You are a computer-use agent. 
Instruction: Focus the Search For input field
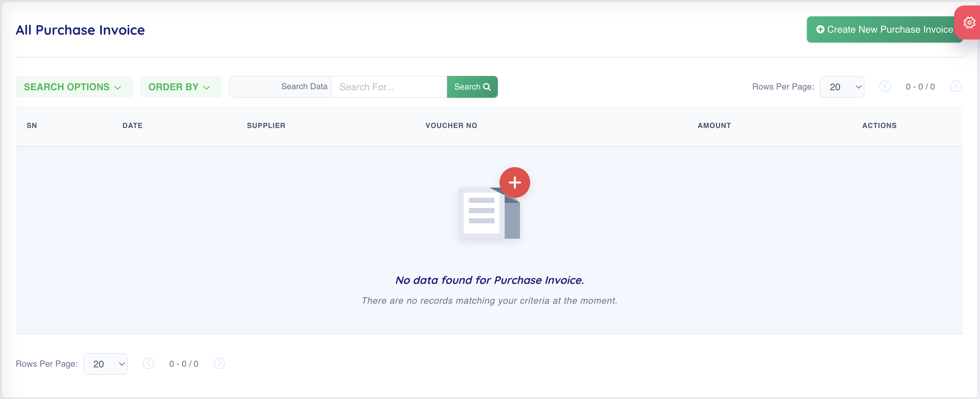388,86
